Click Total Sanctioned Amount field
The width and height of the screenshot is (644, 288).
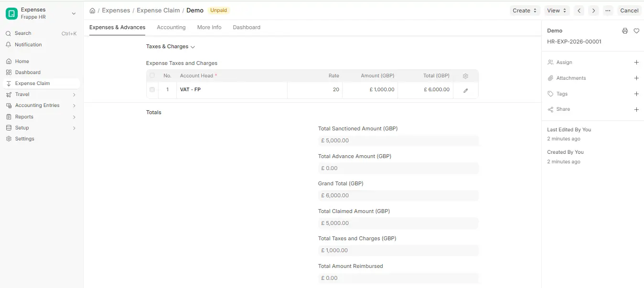398,140
